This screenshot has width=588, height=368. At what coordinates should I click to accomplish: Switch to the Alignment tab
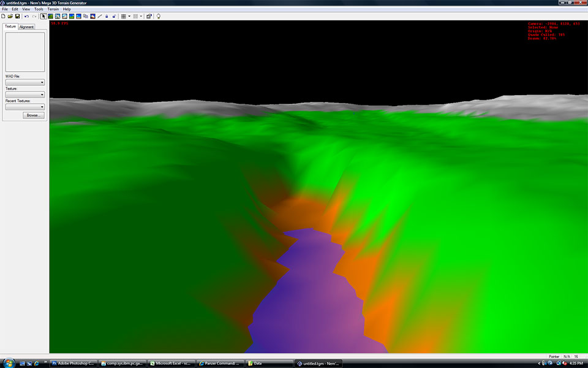pyautogui.click(x=26, y=26)
